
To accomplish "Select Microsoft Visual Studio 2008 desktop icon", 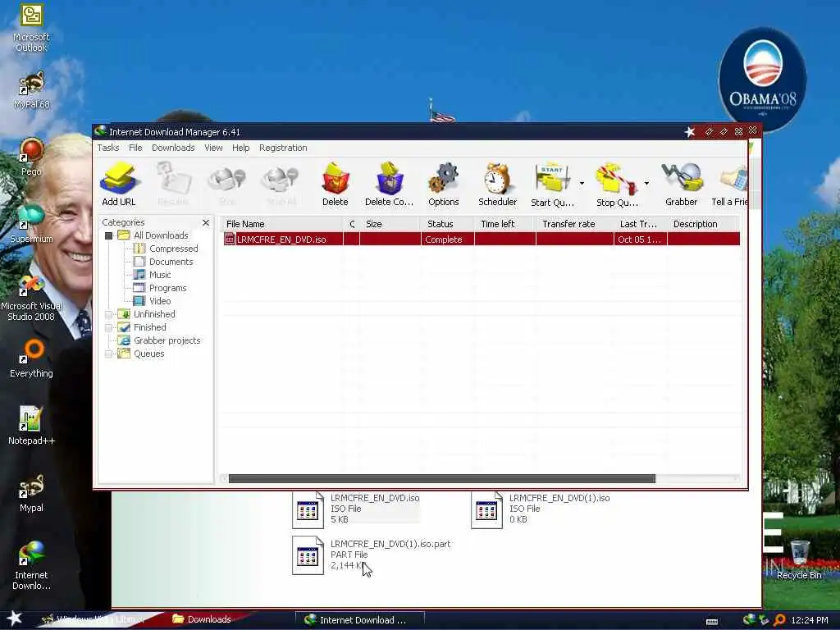I will coord(31,297).
